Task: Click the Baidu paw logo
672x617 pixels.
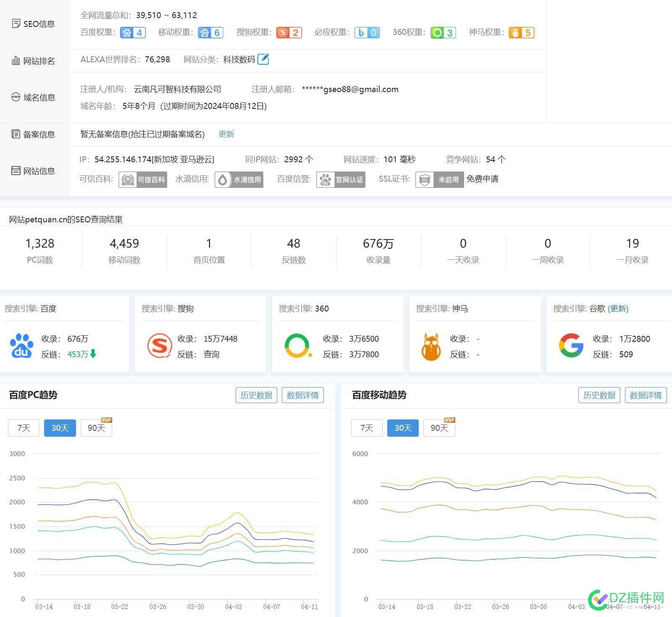Action: click(x=21, y=346)
